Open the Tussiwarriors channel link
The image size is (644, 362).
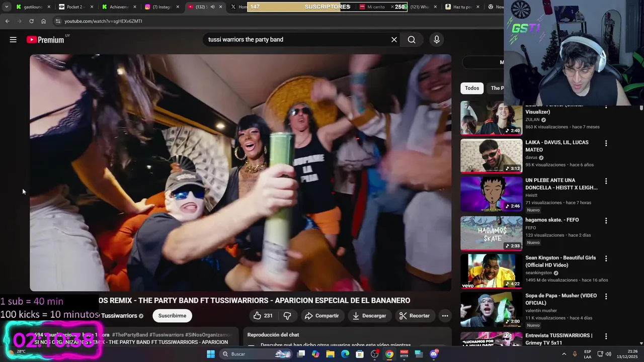pos(119,316)
